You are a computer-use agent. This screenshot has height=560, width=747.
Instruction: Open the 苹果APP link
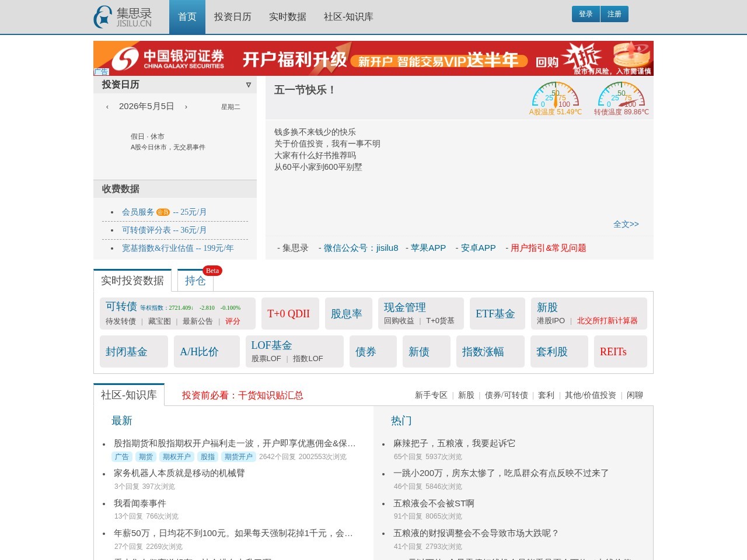tap(428, 248)
